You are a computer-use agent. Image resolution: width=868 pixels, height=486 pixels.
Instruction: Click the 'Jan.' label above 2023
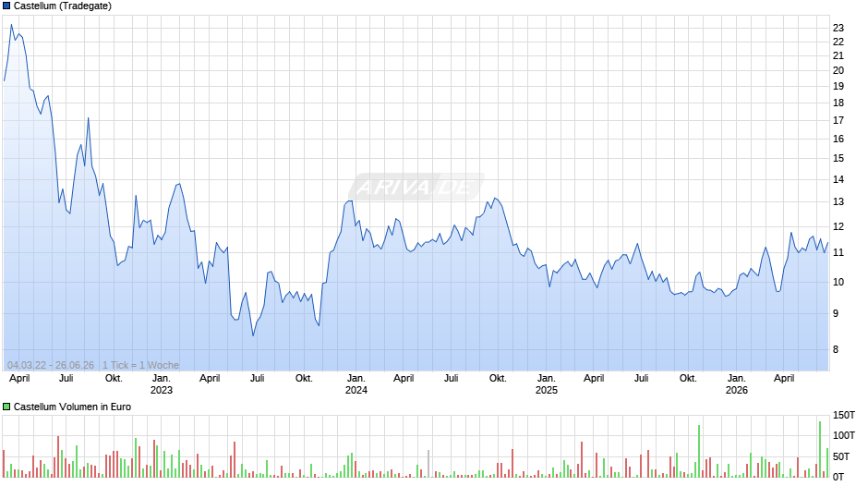point(162,379)
